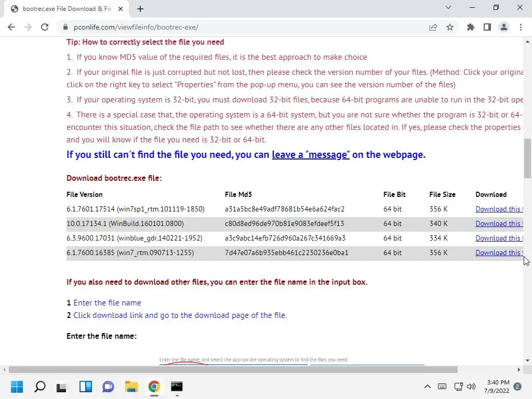Click the horizontal scrollbar right arrow
This screenshot has width=532, height=399.
tap(519, 369)
